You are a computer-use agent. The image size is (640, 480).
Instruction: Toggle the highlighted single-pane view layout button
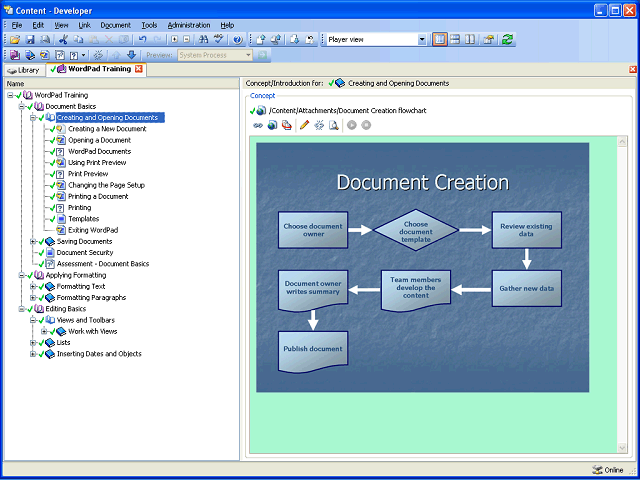point(439,40)
